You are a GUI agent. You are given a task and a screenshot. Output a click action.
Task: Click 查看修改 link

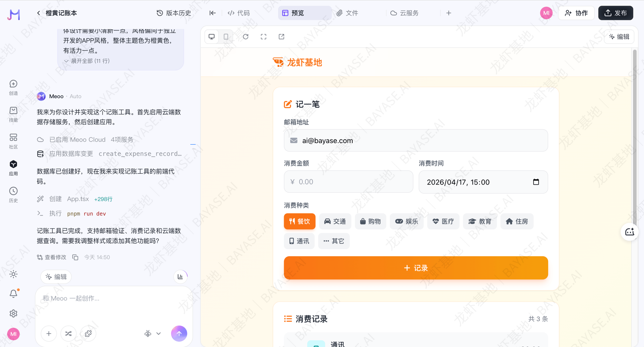coord(52,257)
